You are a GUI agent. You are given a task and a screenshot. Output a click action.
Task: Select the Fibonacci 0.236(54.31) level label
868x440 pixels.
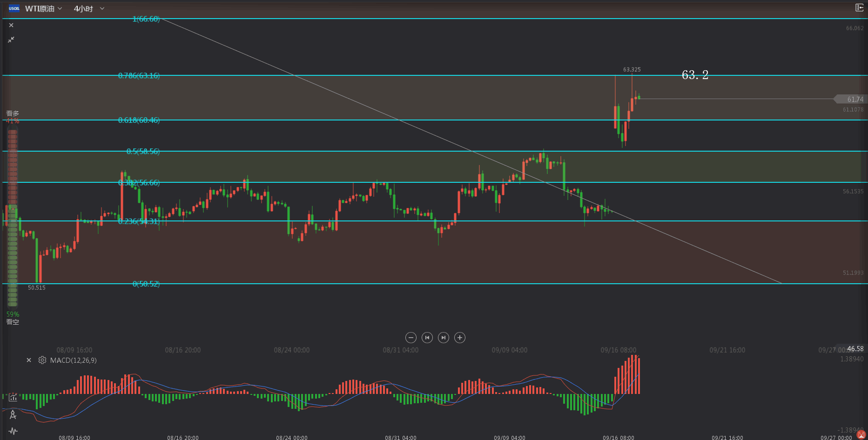point(139,221)
